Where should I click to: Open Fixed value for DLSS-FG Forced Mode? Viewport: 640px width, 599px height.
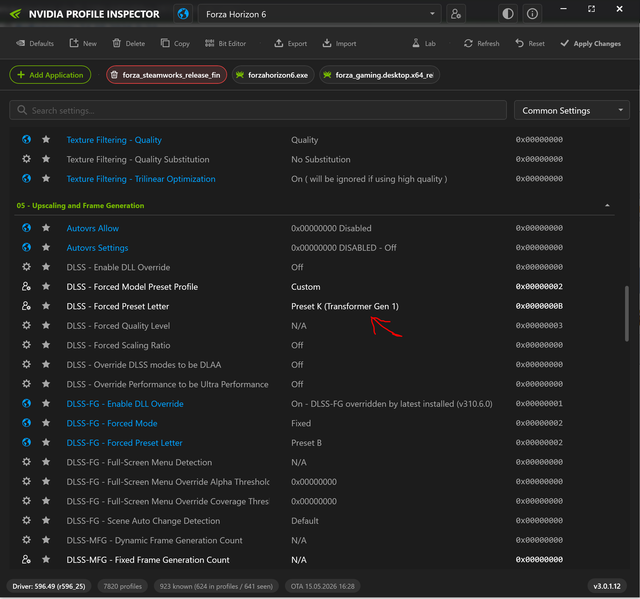pyautogui.click(x=301, y=423)
